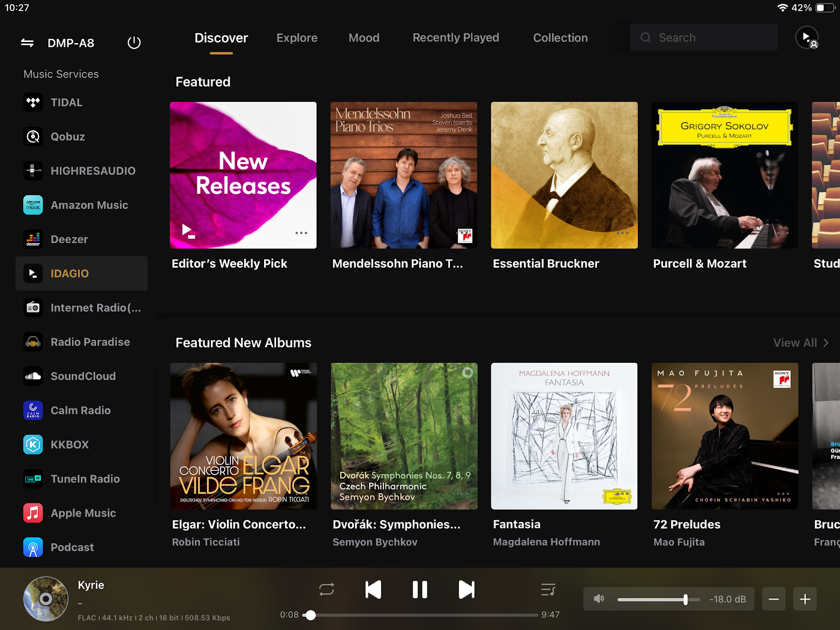Select the Apple Music icon
Screen dimensions: 840x630
(x=33, y=513)
